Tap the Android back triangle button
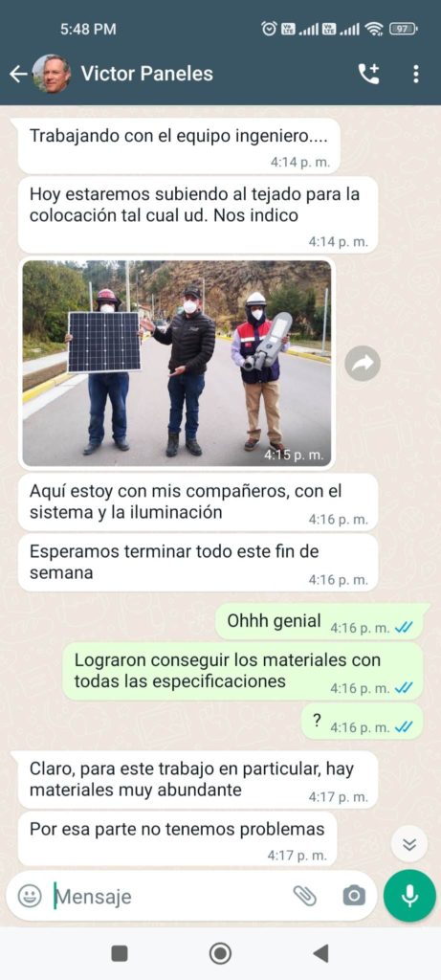441x980 pixels. tap(320, 953)
